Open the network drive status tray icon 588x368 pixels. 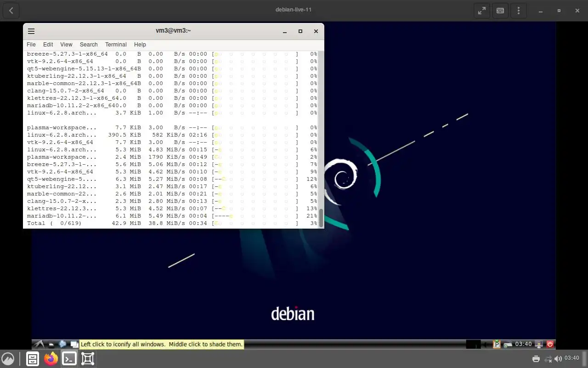[508, 344]
